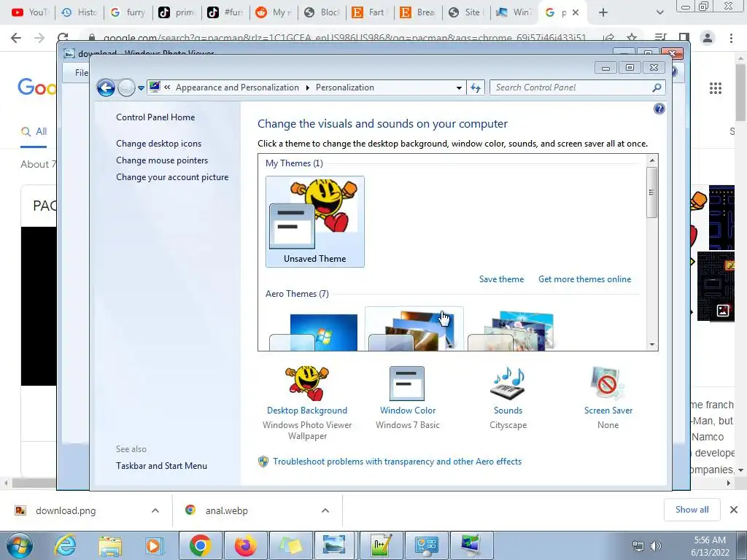Open Chrome profile avatar icon
Viewport: 747px width, 560px height.
point(708,38)
